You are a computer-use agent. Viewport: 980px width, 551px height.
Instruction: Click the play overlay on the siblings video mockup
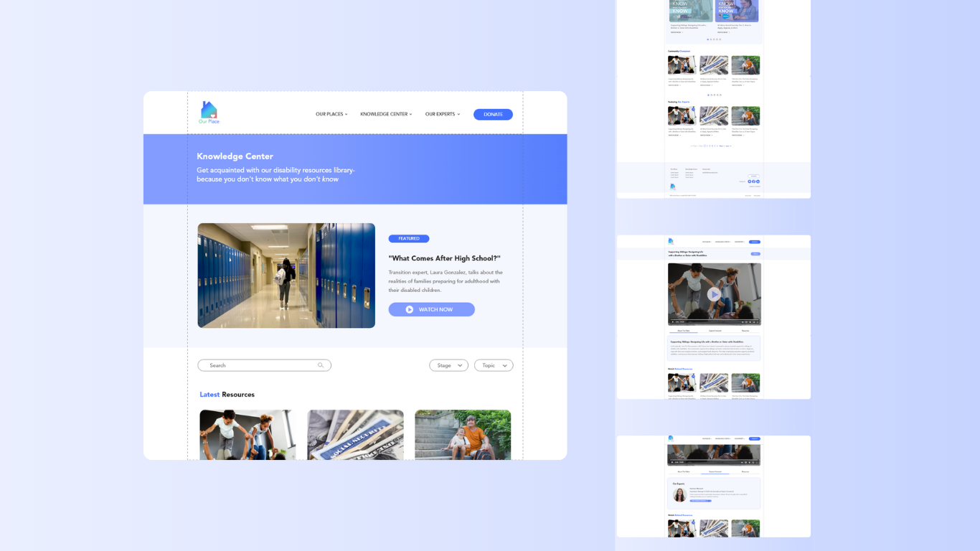click(x=714, y=294)
